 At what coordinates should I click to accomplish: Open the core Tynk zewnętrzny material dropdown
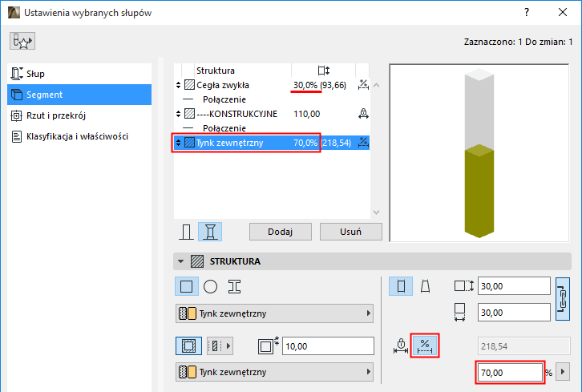pyautogui.click(x=274, y=313)
